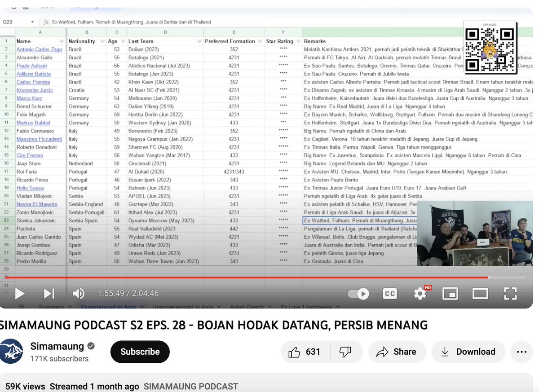Open Marco Kurz link
Viewport: 539px width, 392px height.
pyautogui.click(x=30, y=98)
